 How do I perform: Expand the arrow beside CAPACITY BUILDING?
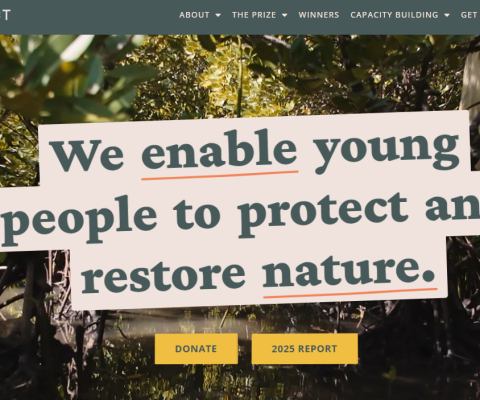click(x=447, y=15)
